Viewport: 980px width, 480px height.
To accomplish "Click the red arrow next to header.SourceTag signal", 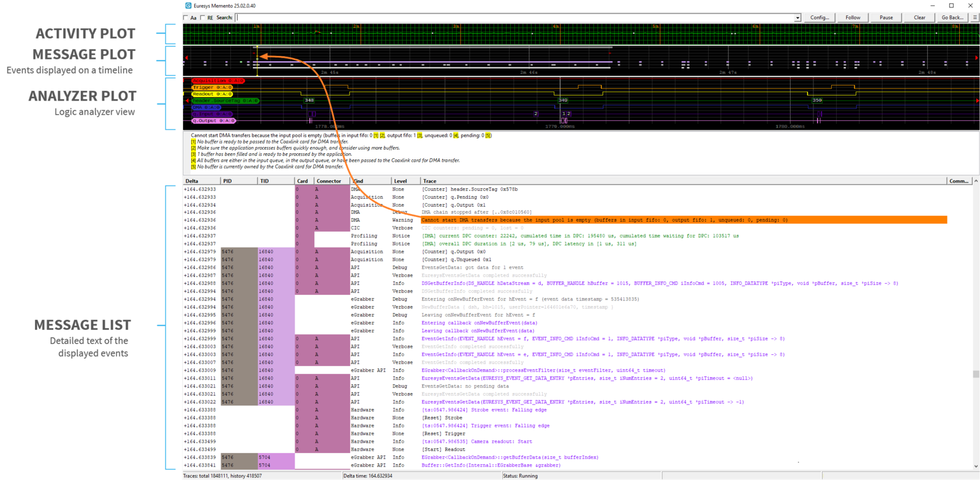I will point(186,101).
